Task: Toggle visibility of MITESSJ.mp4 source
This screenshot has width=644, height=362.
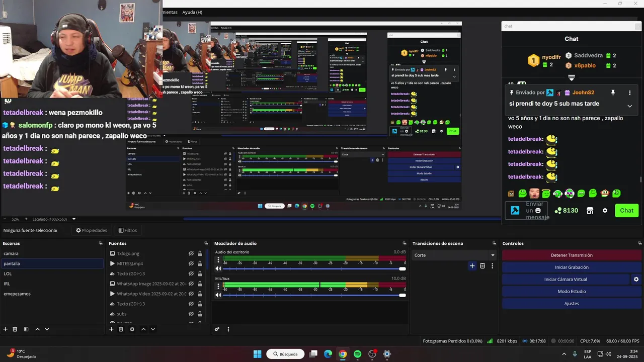Action: tap(191, 263)
